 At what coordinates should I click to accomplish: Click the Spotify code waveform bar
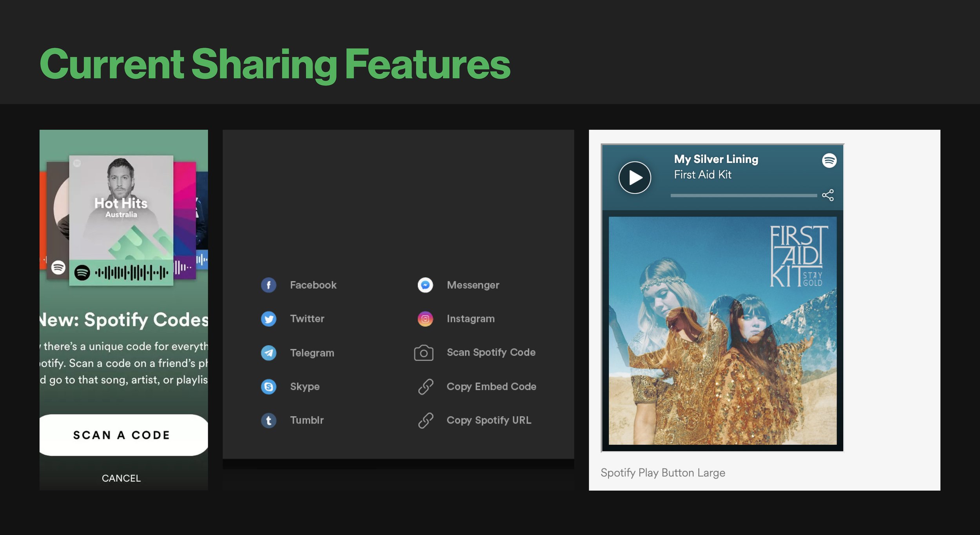[132, 272]
